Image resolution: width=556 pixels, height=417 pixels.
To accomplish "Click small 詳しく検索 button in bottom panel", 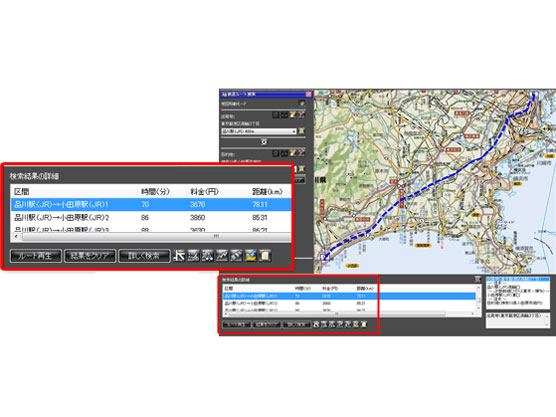I will 297,324.
